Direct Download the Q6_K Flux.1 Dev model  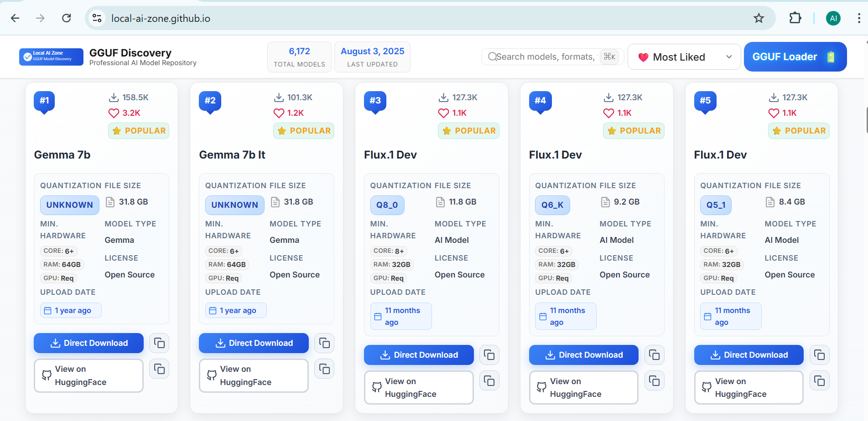(x=584, y=355)
